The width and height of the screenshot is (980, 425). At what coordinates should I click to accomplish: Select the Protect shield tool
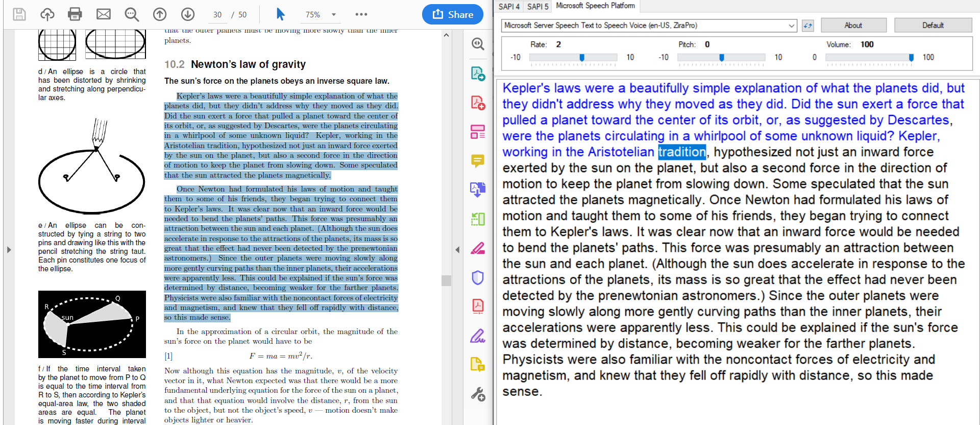point(478,278)
